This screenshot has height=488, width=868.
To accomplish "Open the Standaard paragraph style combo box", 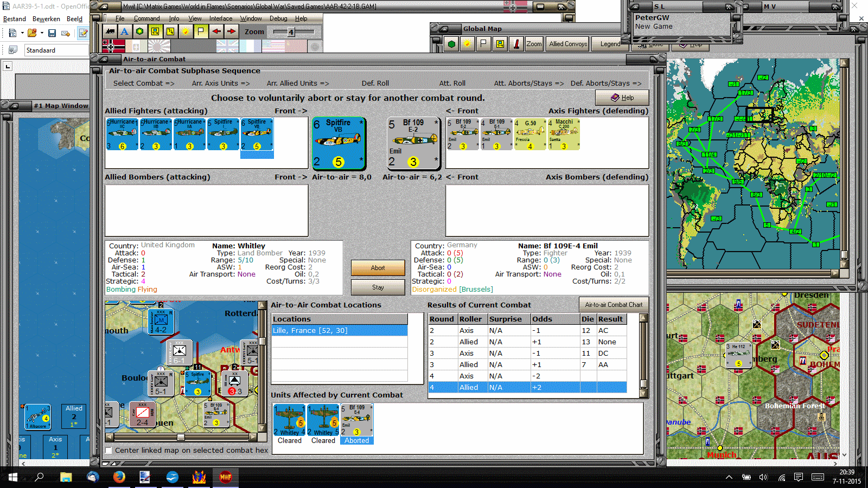I will [x=56, y=50].
